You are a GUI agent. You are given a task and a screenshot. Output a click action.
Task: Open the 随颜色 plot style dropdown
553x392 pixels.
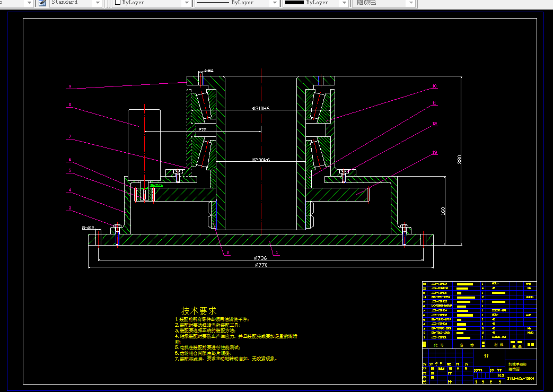point(410,3)
